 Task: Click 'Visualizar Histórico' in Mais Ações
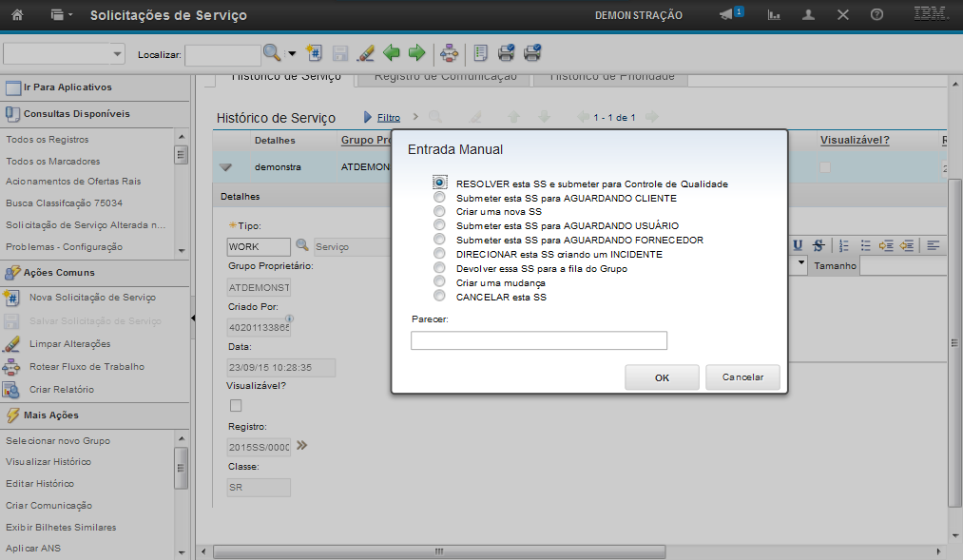tap(48, 462)
